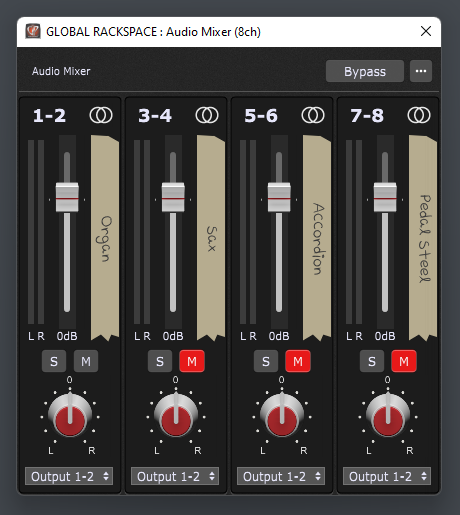Click the 5-6 channel heading
The height and width of the screenshot is (515, 460).
pos(261,116)
